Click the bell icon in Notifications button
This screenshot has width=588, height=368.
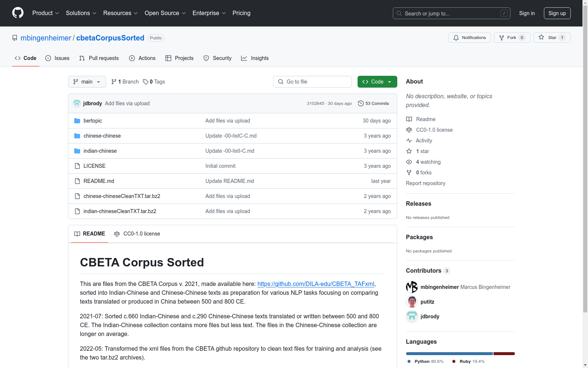[456, 38]
